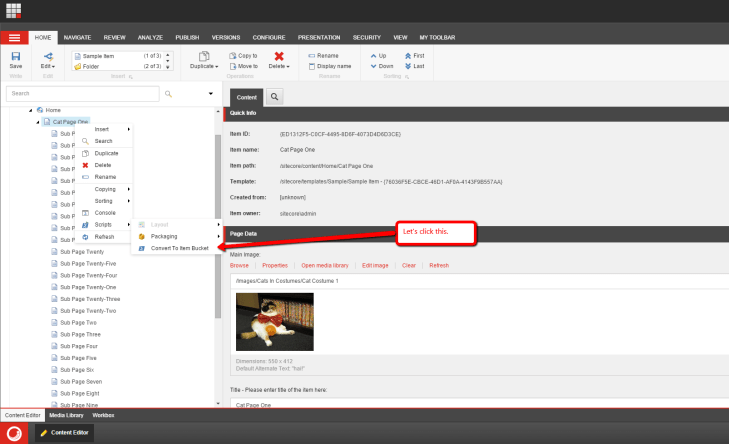This screenshot has width=729, height=444.
Task: Expand the Copying submenu
Action: [129, 189]
